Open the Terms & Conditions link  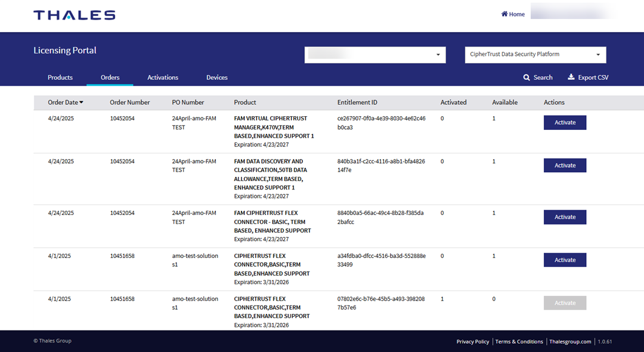point(519,341)
